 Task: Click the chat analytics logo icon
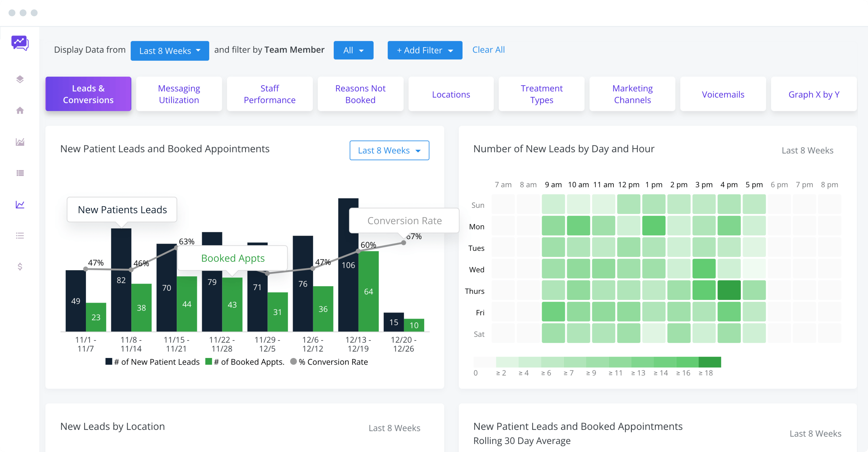(20, 43)
